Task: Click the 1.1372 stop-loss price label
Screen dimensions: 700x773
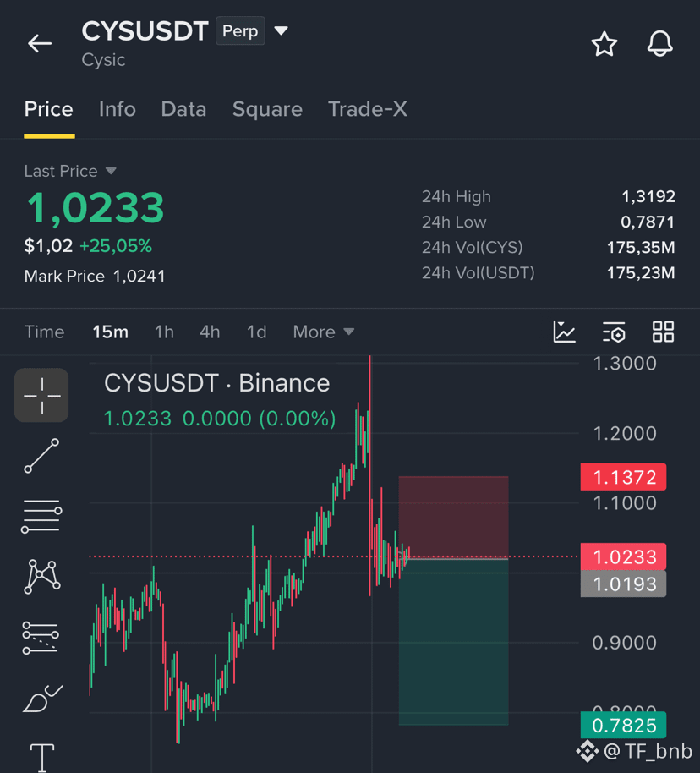Action: [x=624, y=477]
